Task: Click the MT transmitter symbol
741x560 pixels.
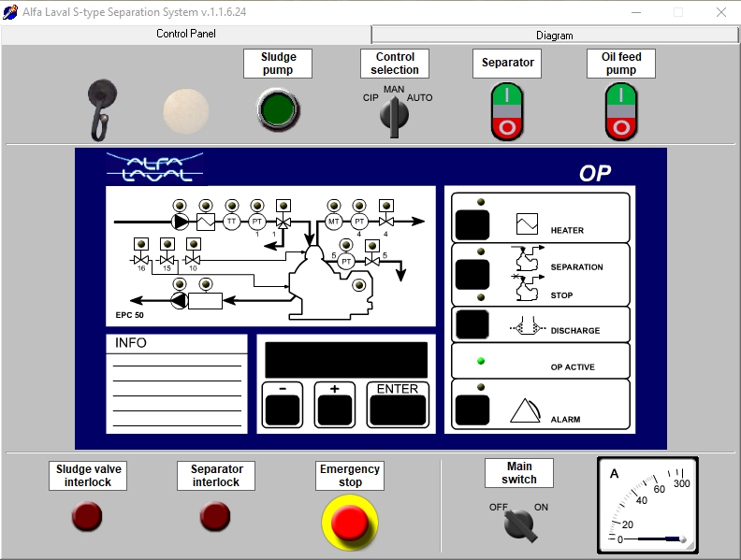Action: pyautogui.click(x=334, y=222)
